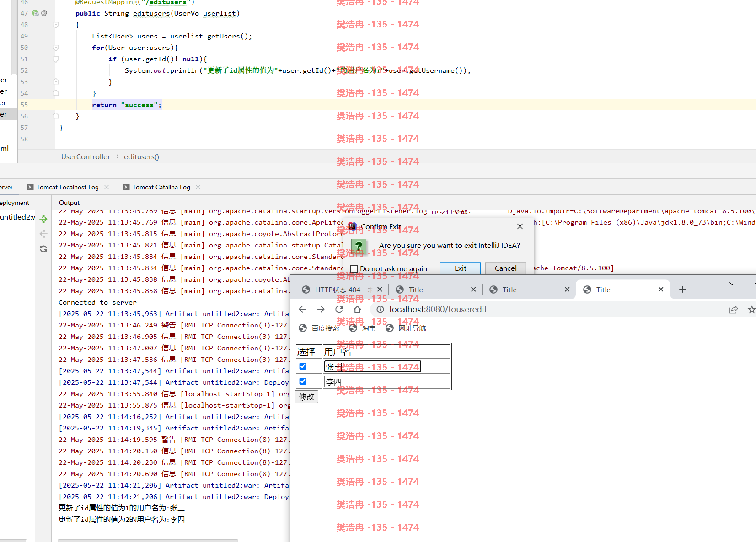Click the deploy all arrow icon
756x542 pixels.
click(x=43, y=219)
